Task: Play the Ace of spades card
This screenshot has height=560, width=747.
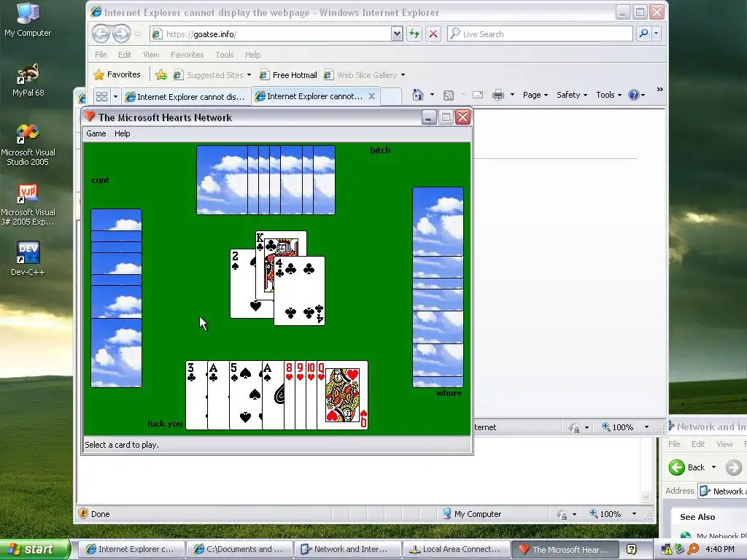Action: 273,395
